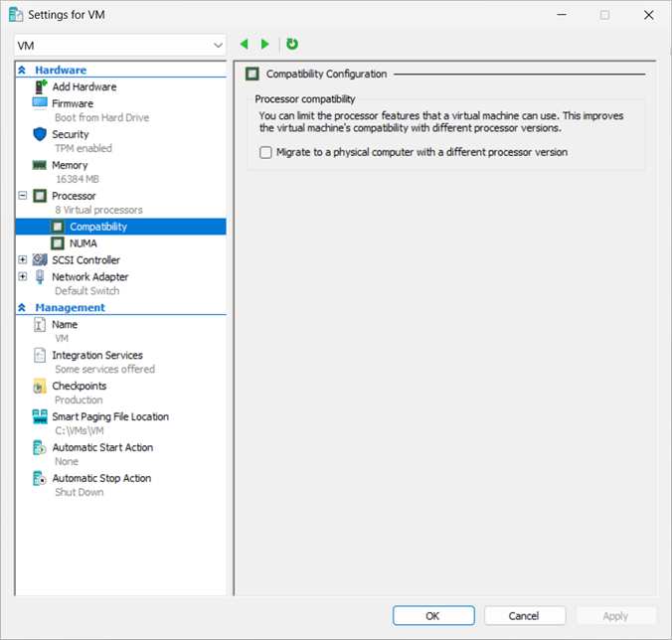
Task: Collapse the Hardware section header
Action: 22,71
